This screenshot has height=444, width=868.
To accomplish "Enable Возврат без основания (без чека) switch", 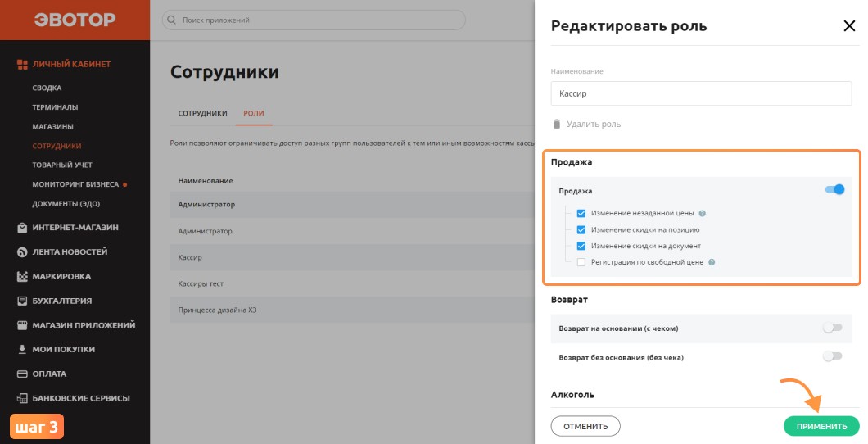I will (832, 356).
